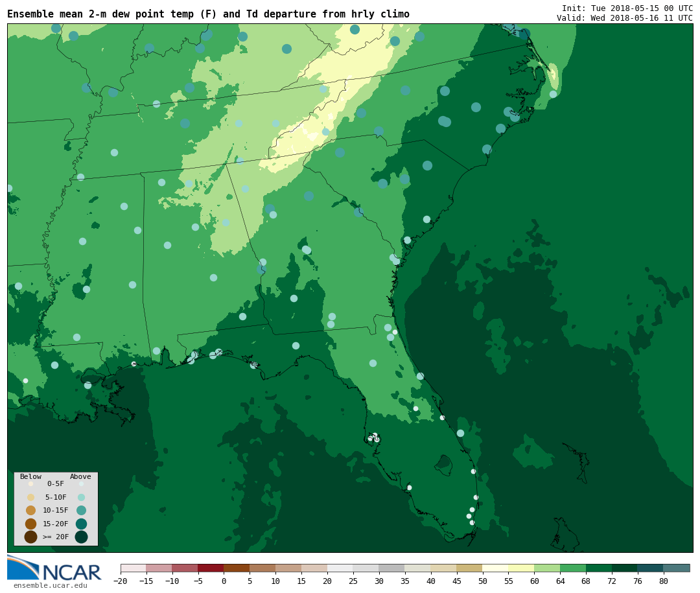This screenshot has width=700, height=593.
Task: Click the pale yellow '5-10F' below legend circle
Action: [31, 498]
